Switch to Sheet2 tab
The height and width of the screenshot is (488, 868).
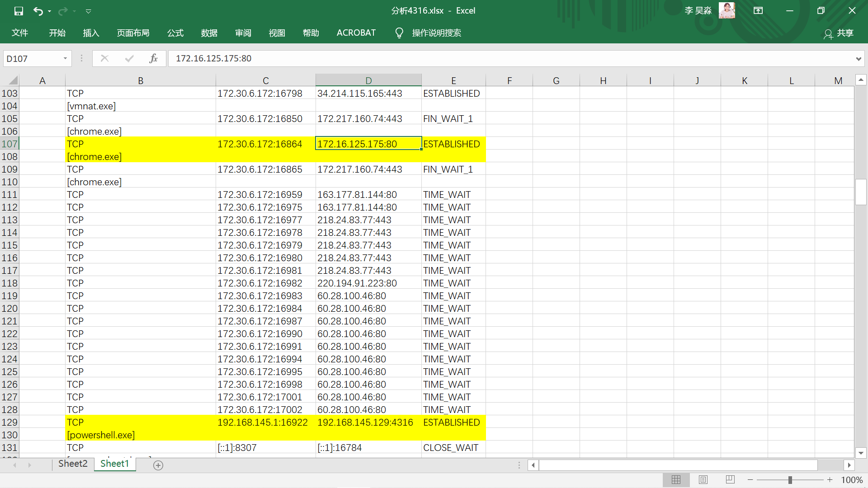tap(73, 464)
